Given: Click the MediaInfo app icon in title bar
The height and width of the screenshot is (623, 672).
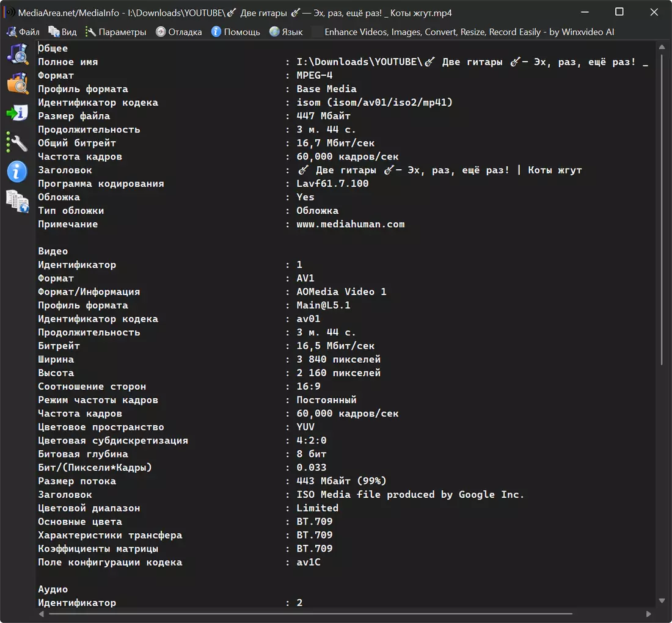Looking at the screenshot, I should coord(9,12).
